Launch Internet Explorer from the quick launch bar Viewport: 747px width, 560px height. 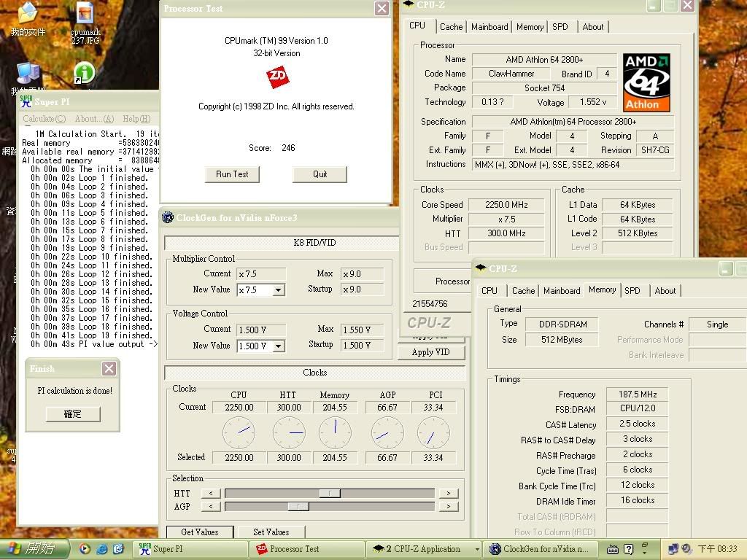click(x=102, y=549)
